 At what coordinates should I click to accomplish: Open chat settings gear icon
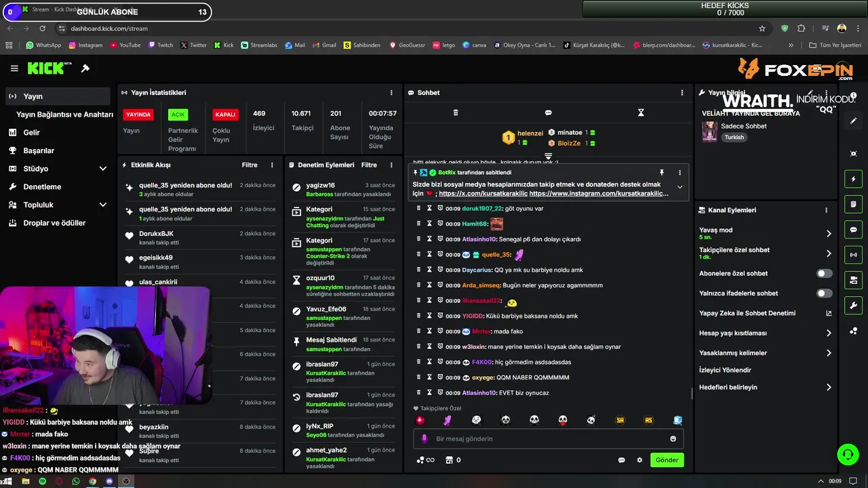point(639,460)
